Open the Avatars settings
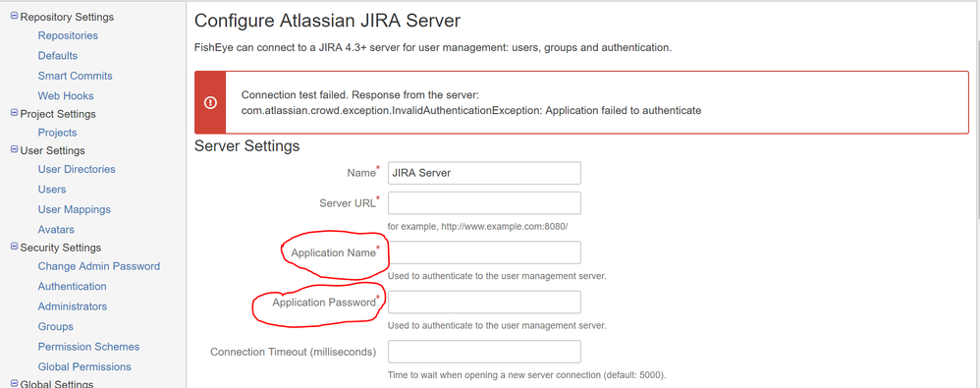The image size is (980, 388). tap(56, 229)
